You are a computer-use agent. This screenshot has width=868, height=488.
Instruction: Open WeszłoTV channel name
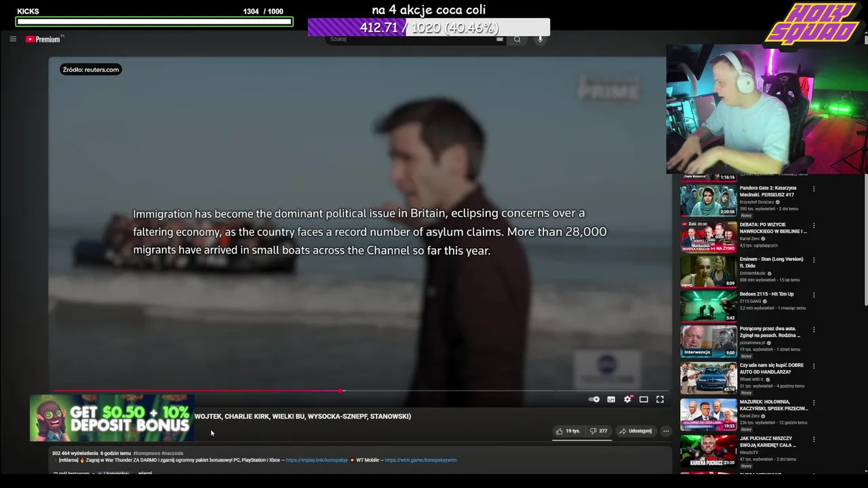pos(749,453)
